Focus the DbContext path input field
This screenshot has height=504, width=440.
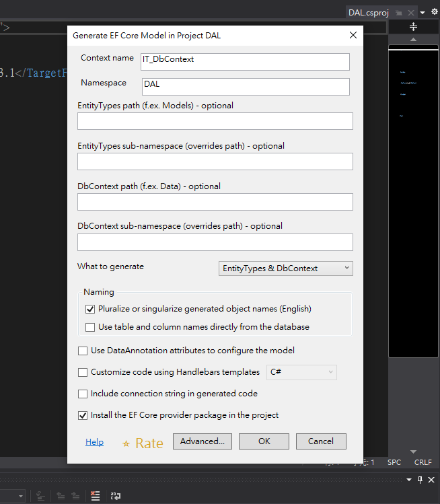pyautogui.click(x=215, y=202)
